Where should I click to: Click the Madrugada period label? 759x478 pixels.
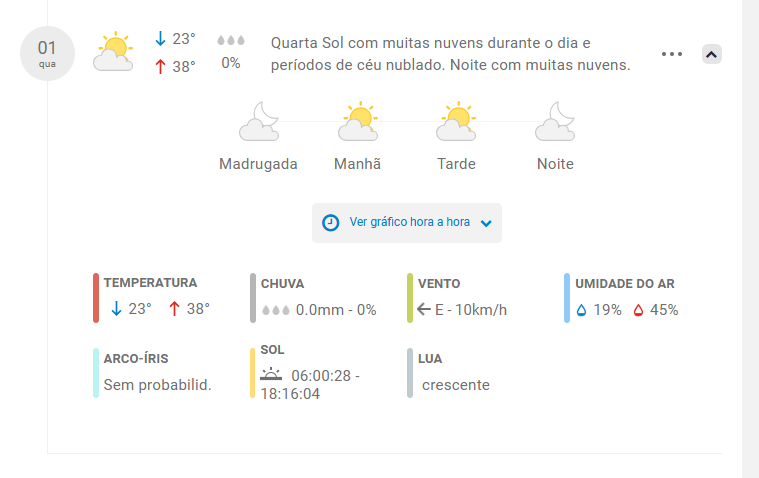(258, 164)
